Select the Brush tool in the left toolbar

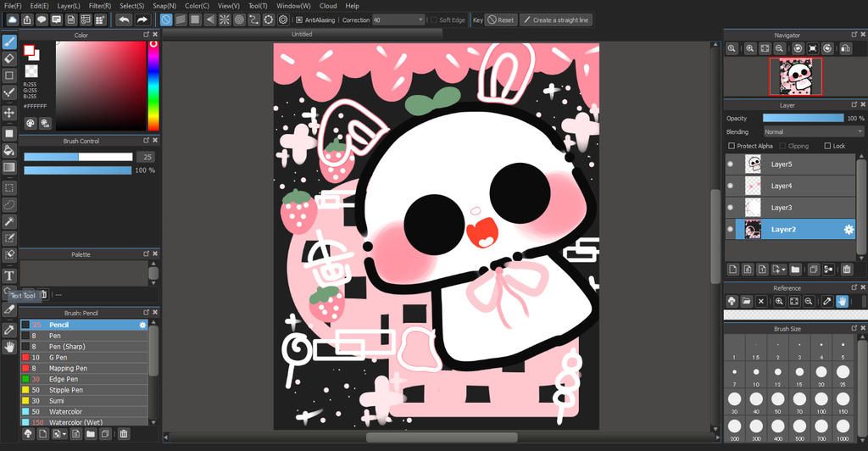9,42
